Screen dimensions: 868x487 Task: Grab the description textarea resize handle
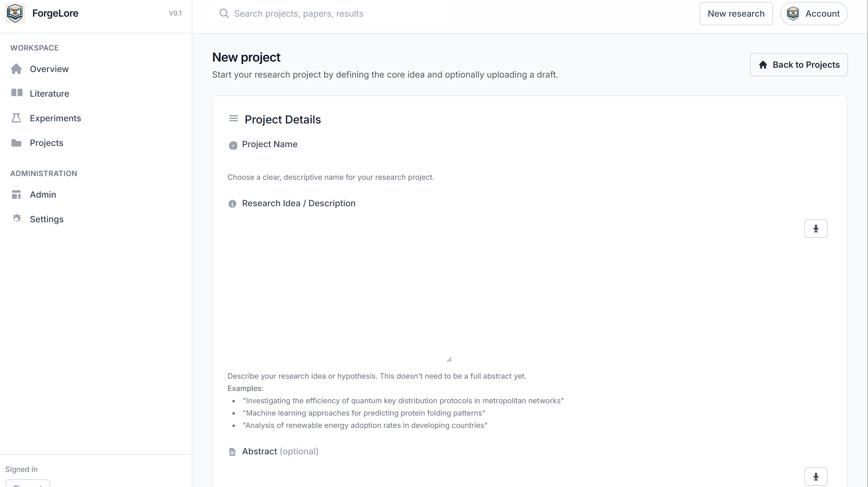click(449, 360)
